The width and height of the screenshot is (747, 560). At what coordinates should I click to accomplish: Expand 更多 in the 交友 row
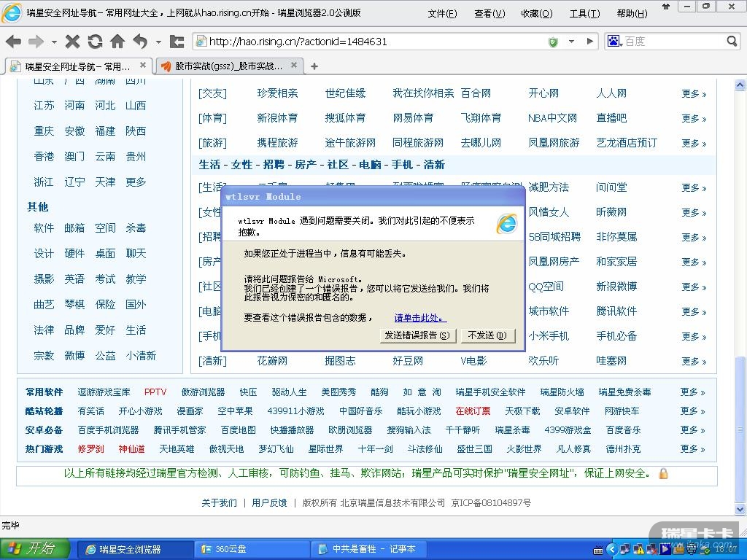coord(694,94)
